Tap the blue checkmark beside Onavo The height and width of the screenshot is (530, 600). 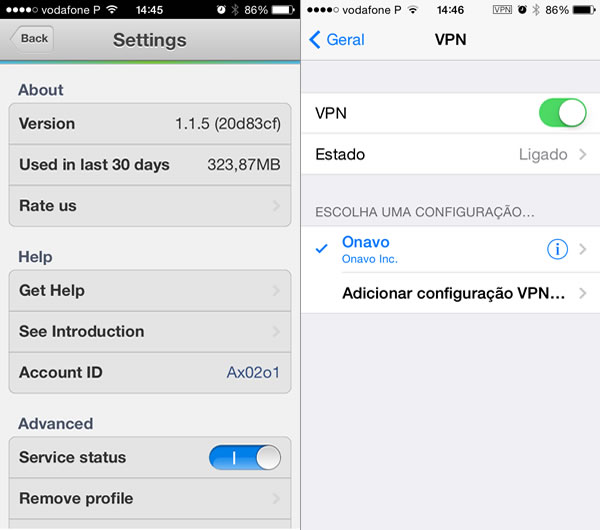click(321, 249)
